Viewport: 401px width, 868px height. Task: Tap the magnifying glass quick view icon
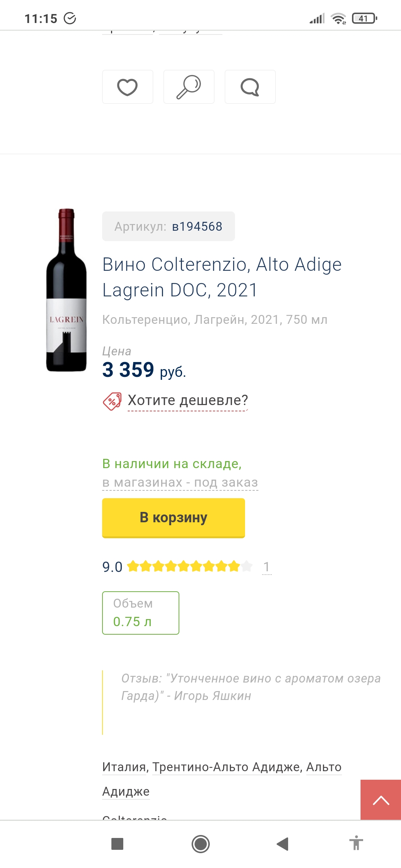click(x=189, y=87)
